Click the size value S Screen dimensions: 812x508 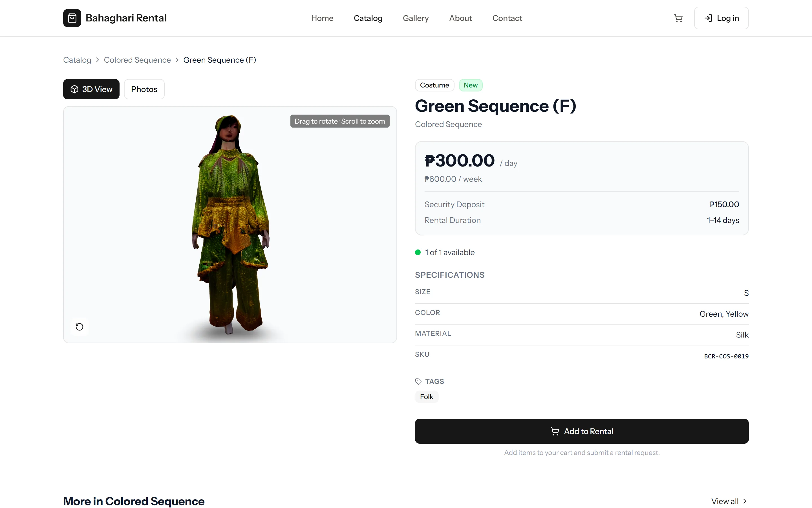coord(746,293)
